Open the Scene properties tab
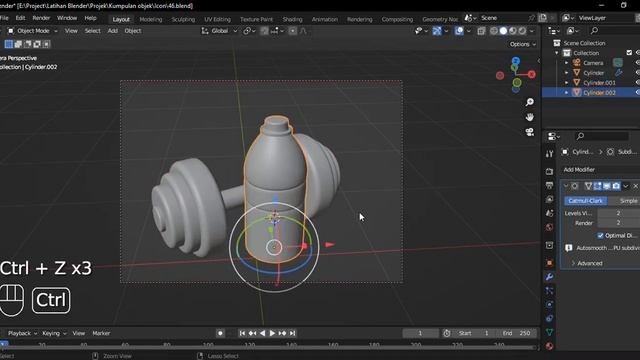640x360 pixels. [549, 213]
